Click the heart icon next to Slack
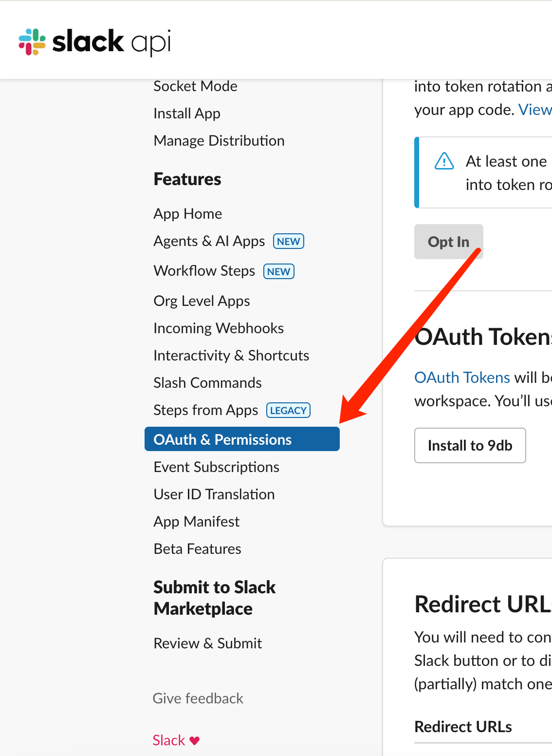The width and height of the screenshot is (552, 756). click(194, 740)
